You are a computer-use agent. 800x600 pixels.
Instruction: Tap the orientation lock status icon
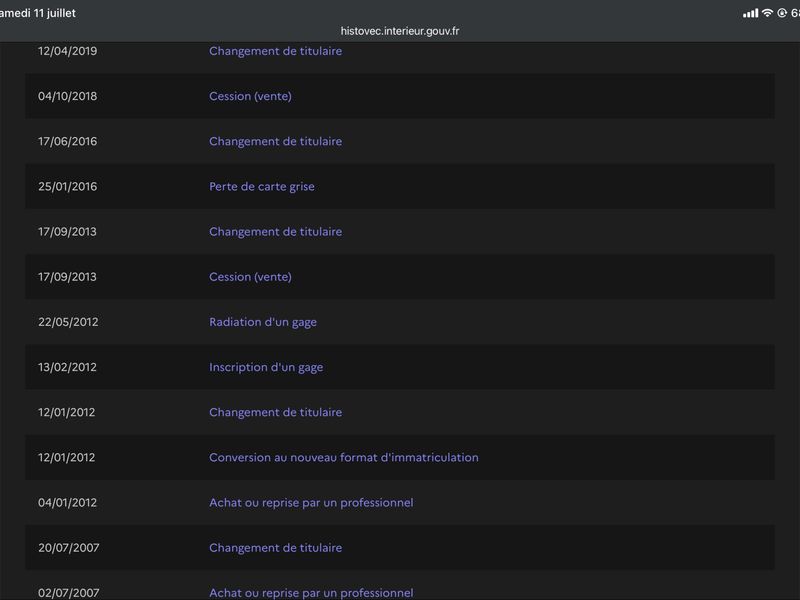coord(782,13)
